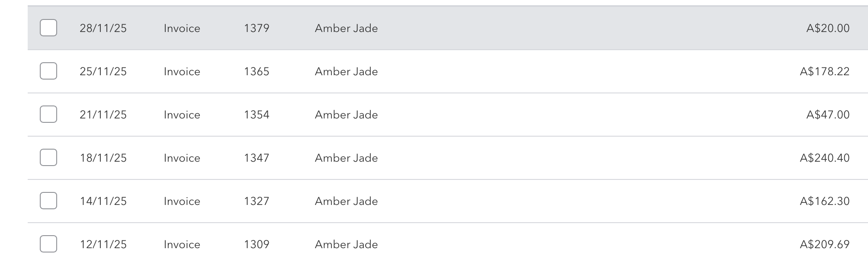
Task: Tick the checkbox for invoice 1365
Action: click(x=48, y=71)
